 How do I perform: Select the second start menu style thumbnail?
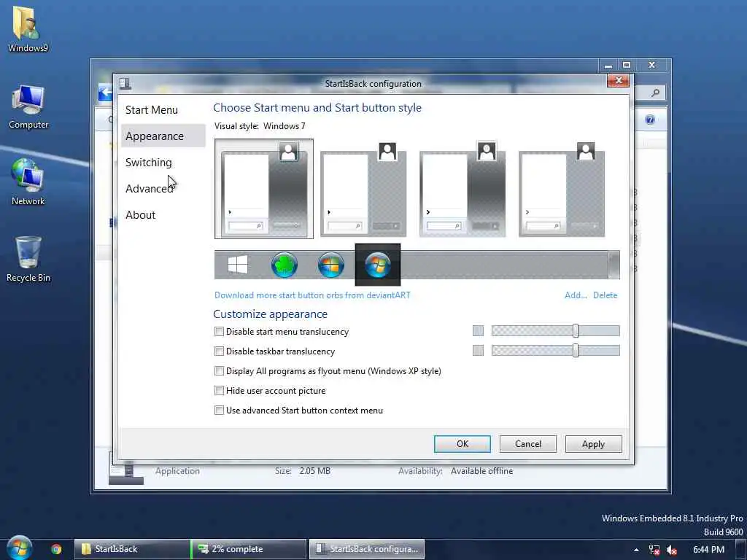363,189
